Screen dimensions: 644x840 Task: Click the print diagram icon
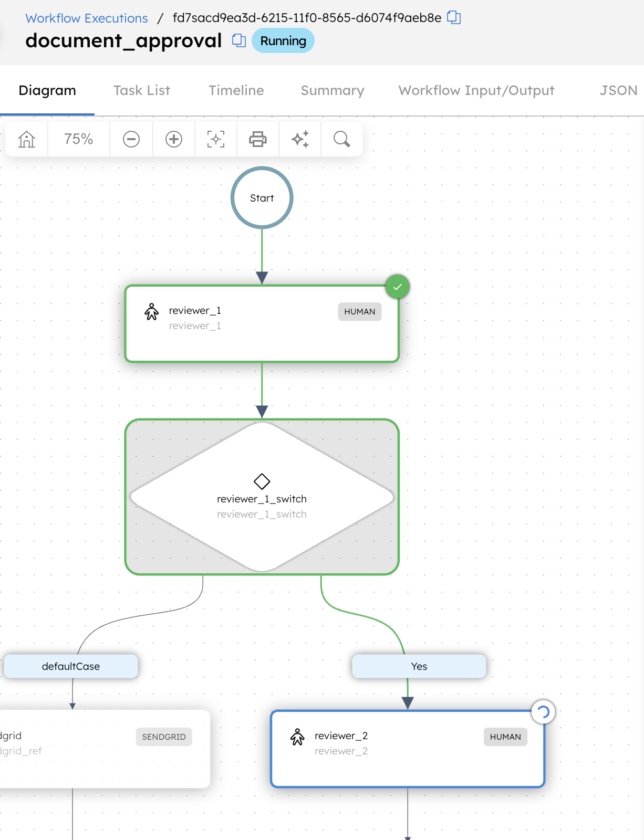[258, 139]
